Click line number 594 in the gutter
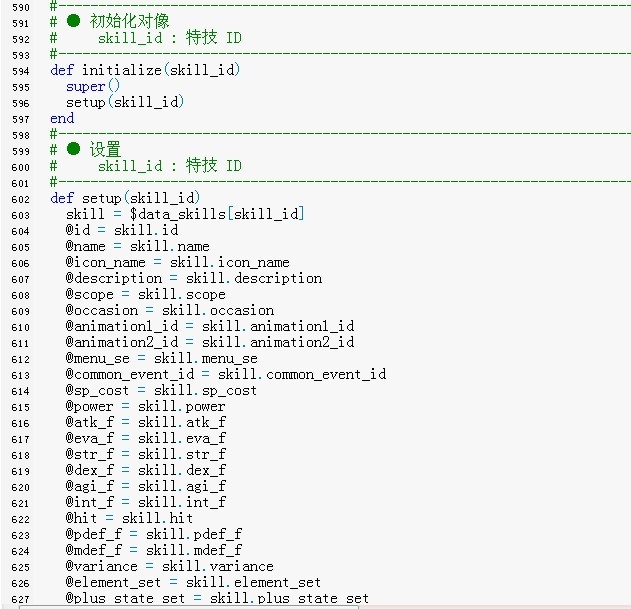 [x=21, y=72]
